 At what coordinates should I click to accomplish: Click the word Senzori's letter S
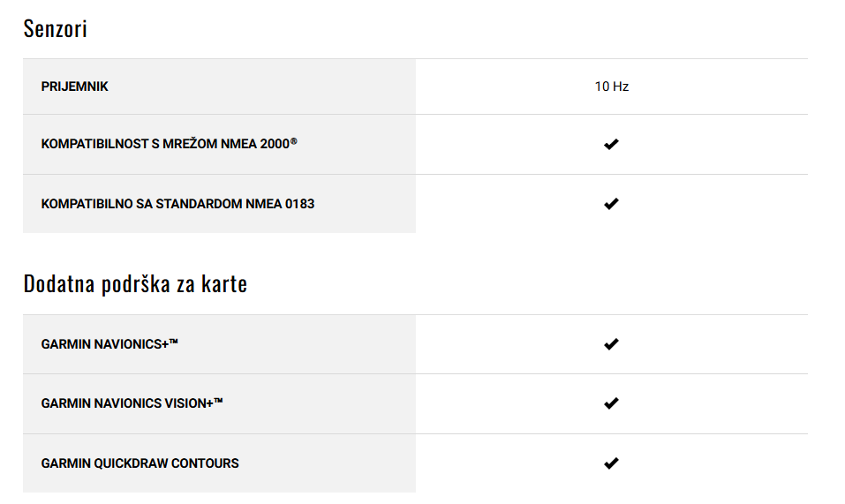[x=28, y=28]
